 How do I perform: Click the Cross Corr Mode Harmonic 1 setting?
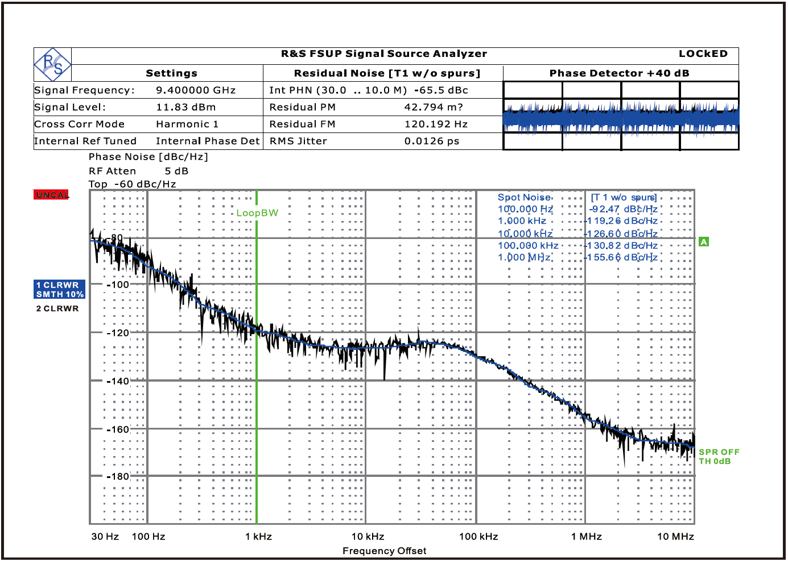pyautogui.click(x=187, y=124)
